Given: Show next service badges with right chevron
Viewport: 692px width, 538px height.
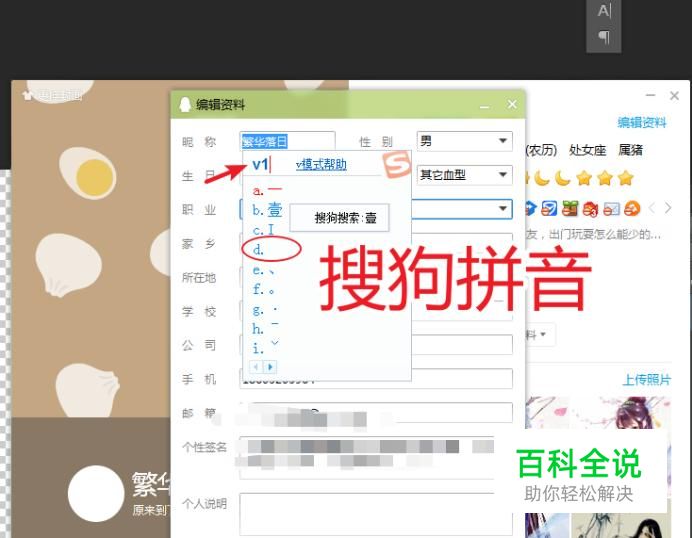Looking at the screenshot, I should (668, 208).
